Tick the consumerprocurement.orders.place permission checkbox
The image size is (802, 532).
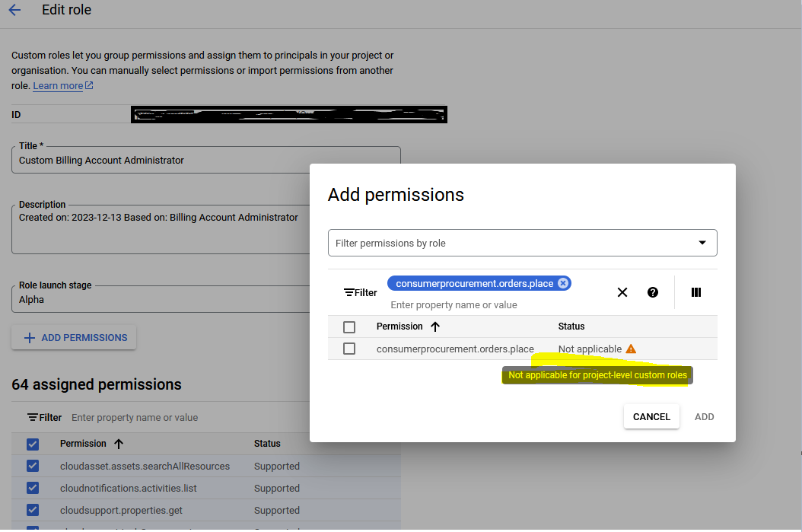349,349
